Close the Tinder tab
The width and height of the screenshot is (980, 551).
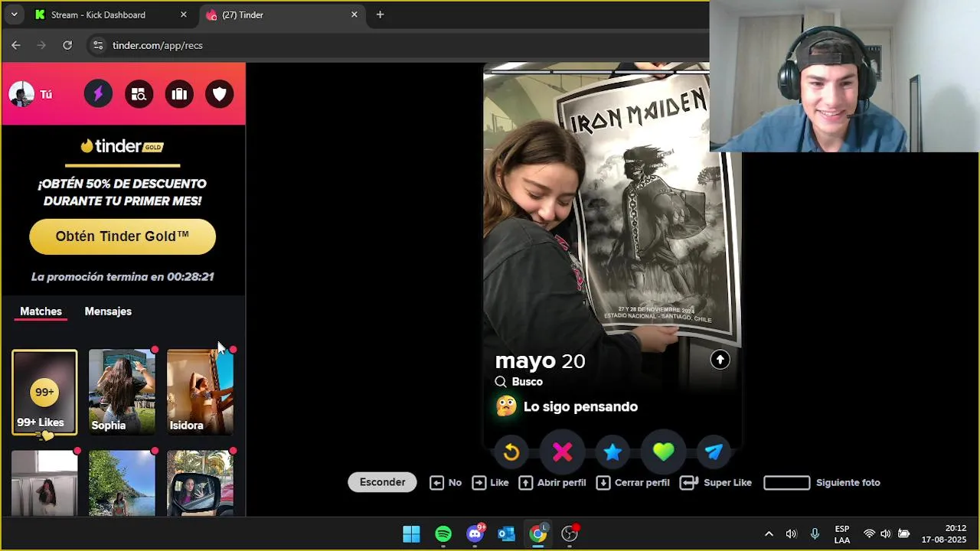tap(354, 15)
